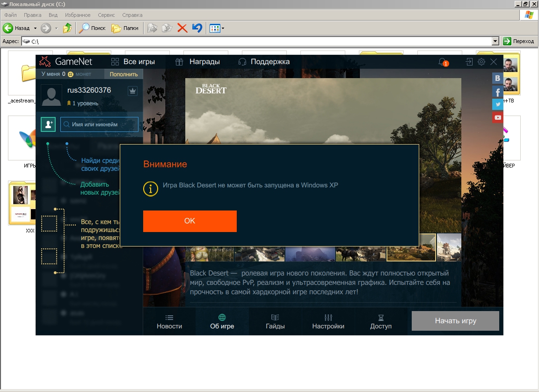
Task: Open the Forward history dropdown arrow
Action: [x=56, y=28]
